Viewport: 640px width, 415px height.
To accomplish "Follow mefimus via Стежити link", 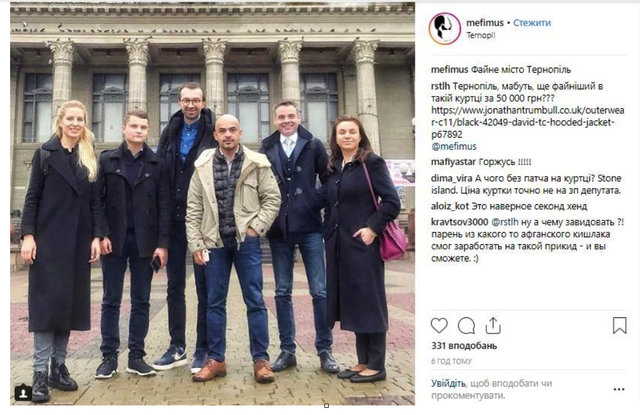I will (532, 23).
